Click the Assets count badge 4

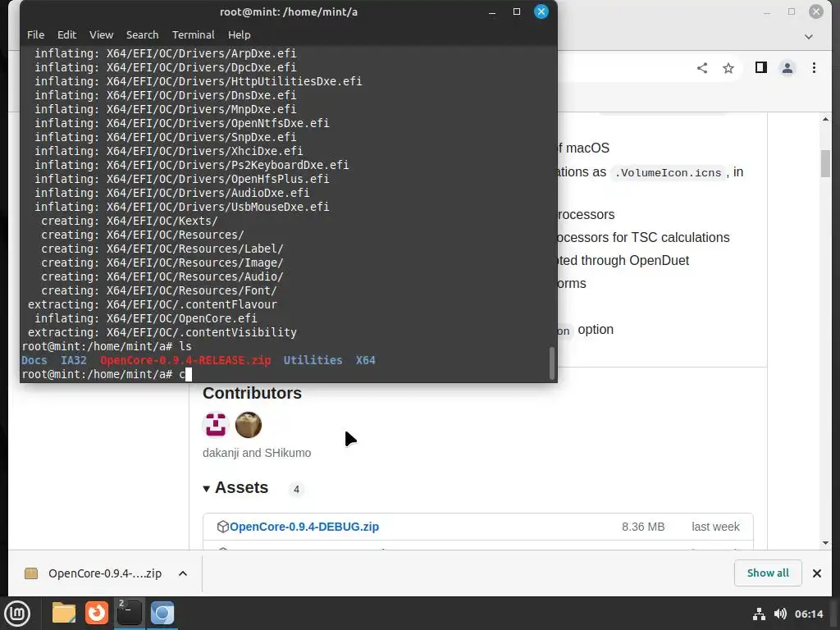[296, 489]
